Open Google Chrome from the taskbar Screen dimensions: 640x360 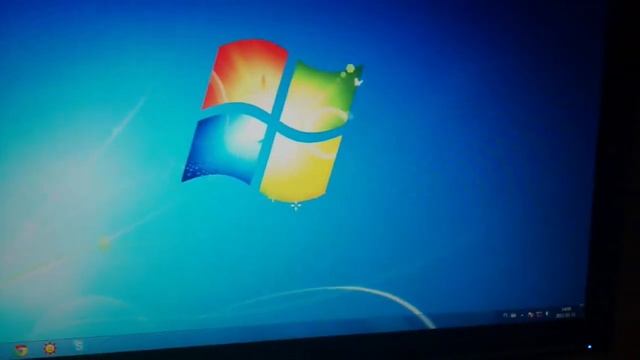pyautogui.click(x=21, y=350)
